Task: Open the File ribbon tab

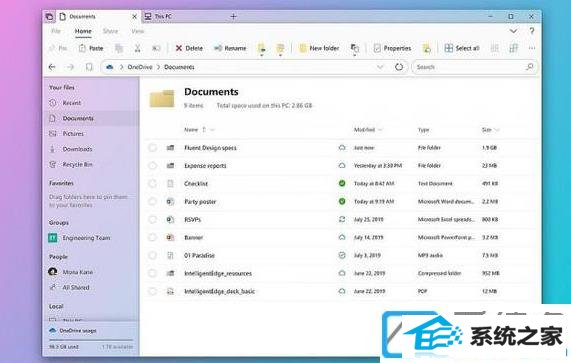Action: (x=56, y=31)
